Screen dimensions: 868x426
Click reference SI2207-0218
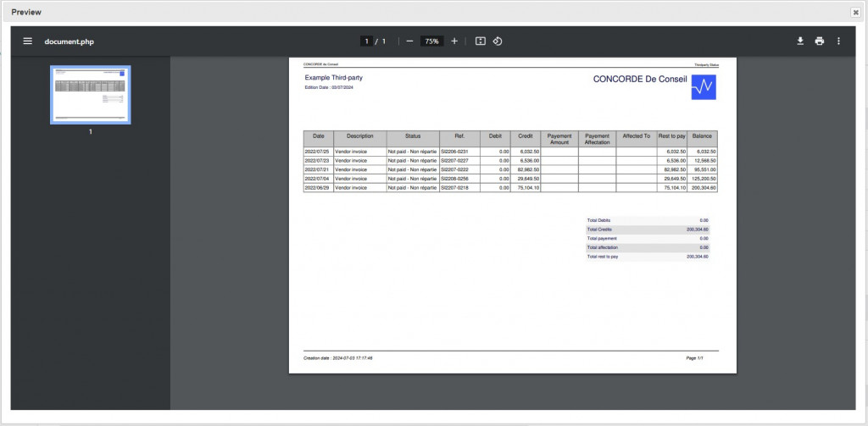(x=454, y=187)
